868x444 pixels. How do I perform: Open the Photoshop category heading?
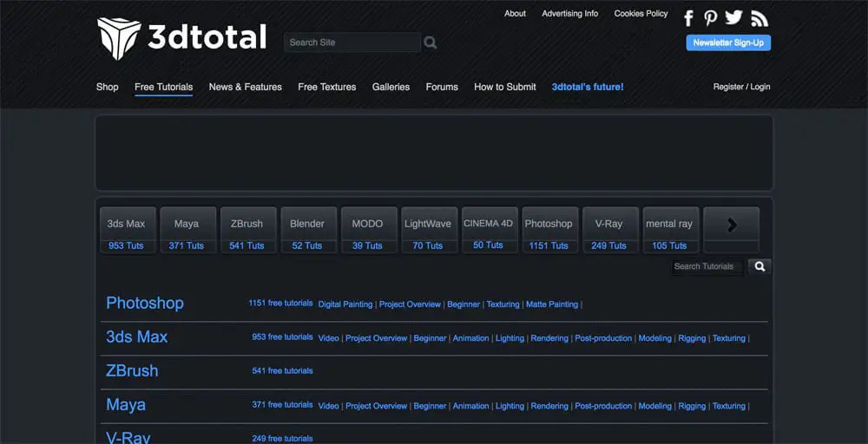145,304
